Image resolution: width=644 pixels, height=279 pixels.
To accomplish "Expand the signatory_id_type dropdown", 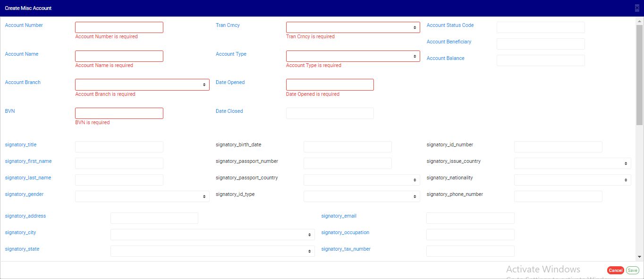I will point(361,196).
